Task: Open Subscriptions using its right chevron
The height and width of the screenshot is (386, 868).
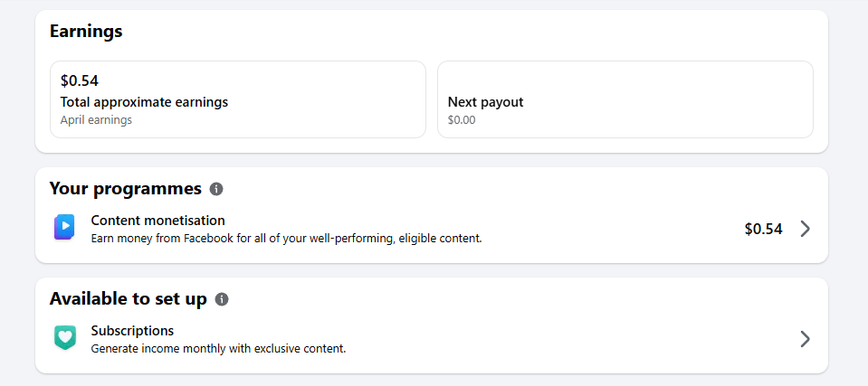Action: click(x=806, y=339)
